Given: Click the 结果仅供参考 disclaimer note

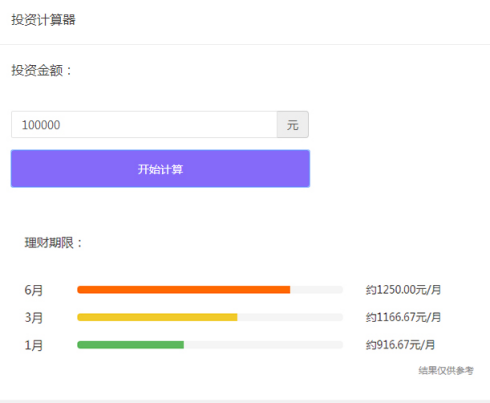Looking at the screenshot, I should point(446,371).
